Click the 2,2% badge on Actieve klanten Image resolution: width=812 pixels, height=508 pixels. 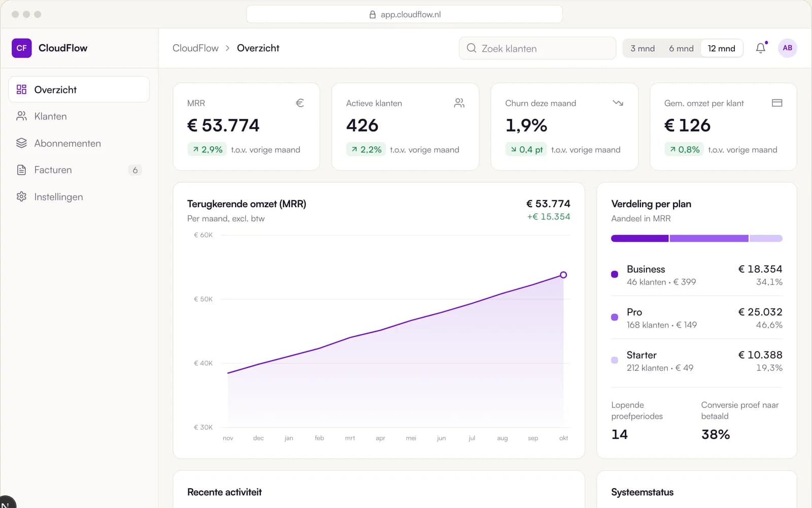[x=366, y=149]
